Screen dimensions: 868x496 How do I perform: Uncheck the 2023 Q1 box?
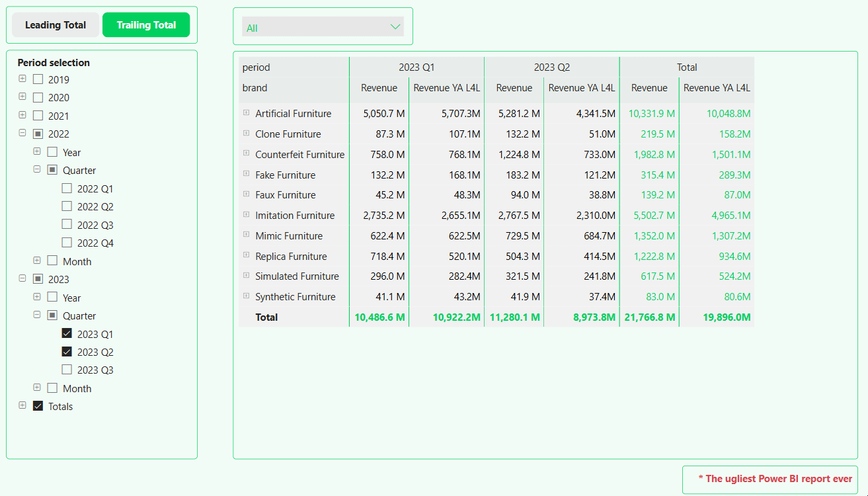click(67, 333)
